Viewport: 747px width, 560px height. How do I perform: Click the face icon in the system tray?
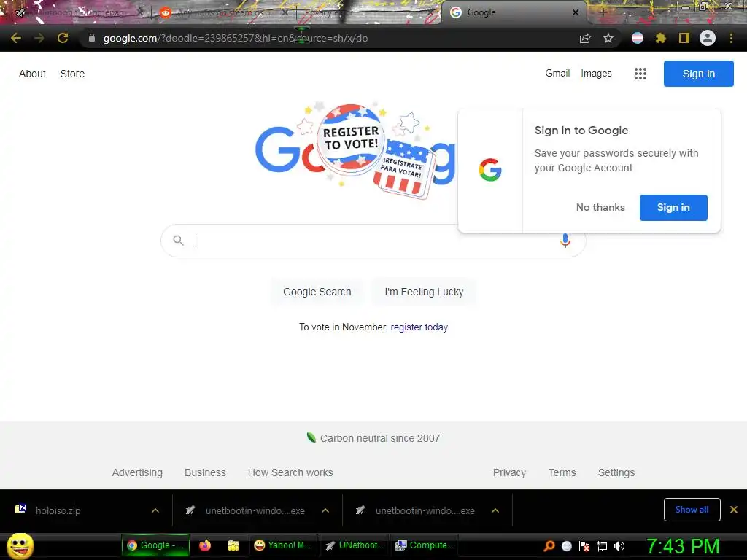pos(566,545)
